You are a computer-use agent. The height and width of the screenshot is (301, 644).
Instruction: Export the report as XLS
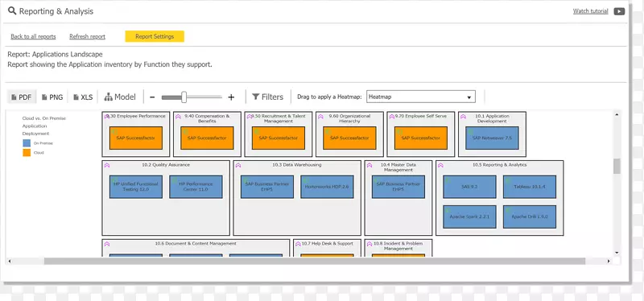coord(83,97)
